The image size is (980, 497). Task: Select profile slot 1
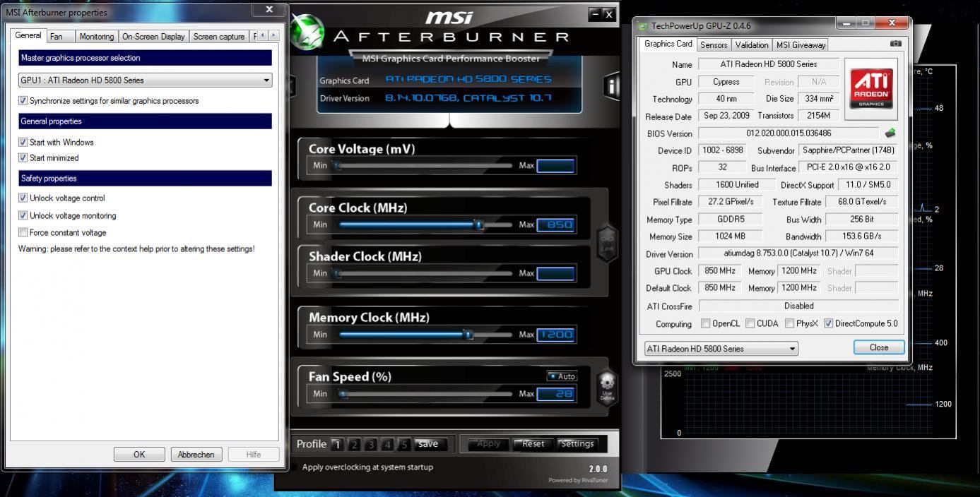337,444
